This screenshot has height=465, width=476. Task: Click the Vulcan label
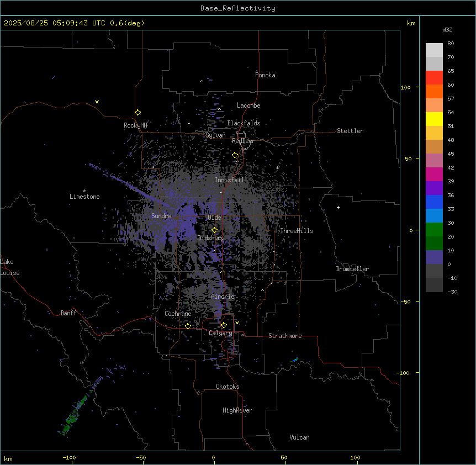300,437
